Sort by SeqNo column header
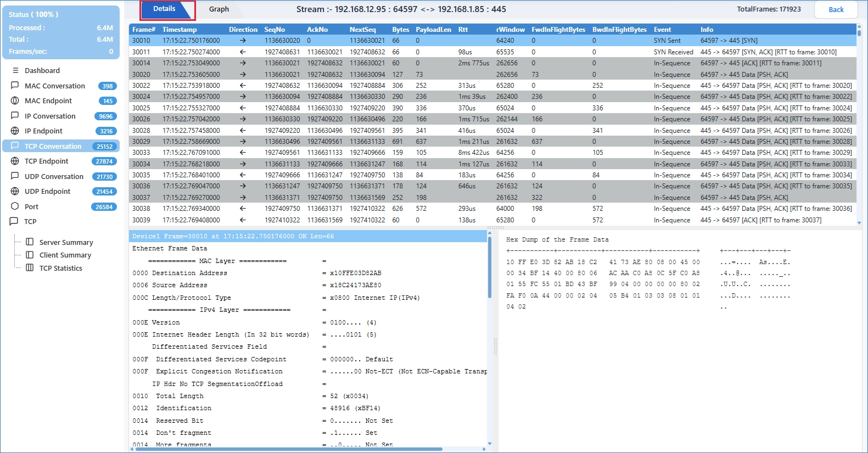Viewport: 868px width, 453px height. (275, 30)
